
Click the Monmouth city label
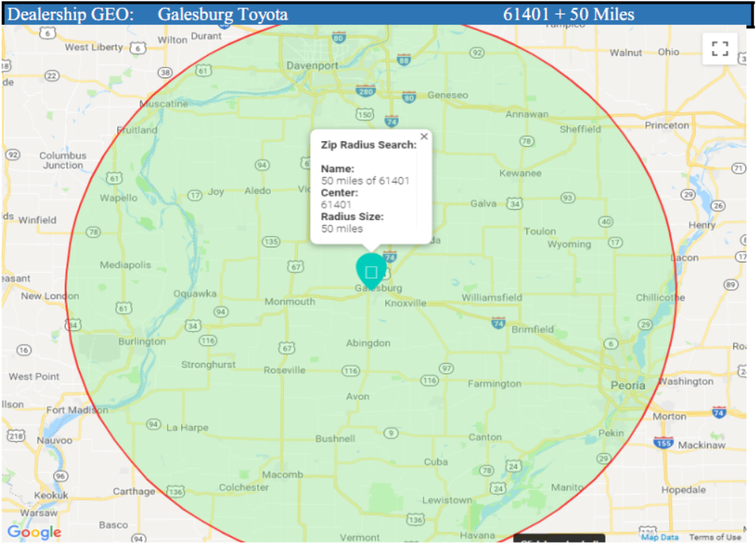coord(290,301)
